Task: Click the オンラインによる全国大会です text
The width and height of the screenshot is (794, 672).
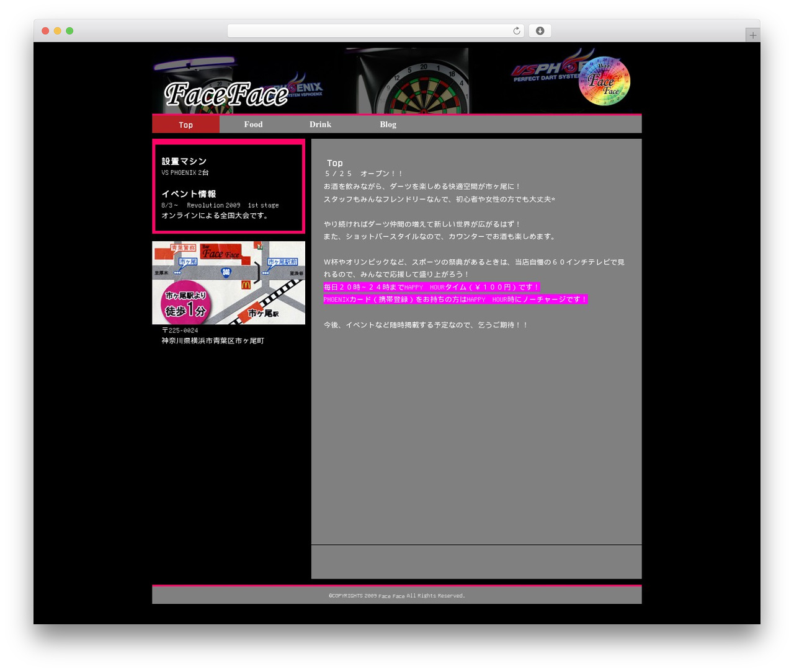Action: pos(215,216)
